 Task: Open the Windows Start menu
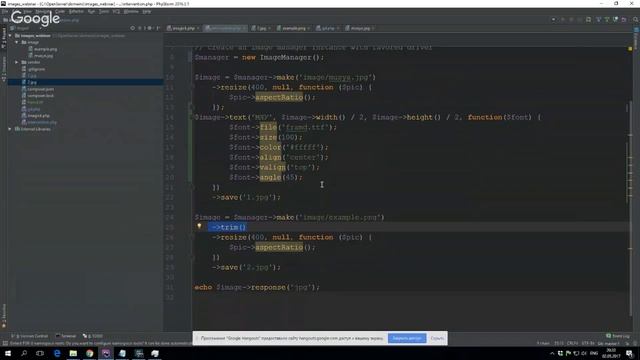coord(8,353)
